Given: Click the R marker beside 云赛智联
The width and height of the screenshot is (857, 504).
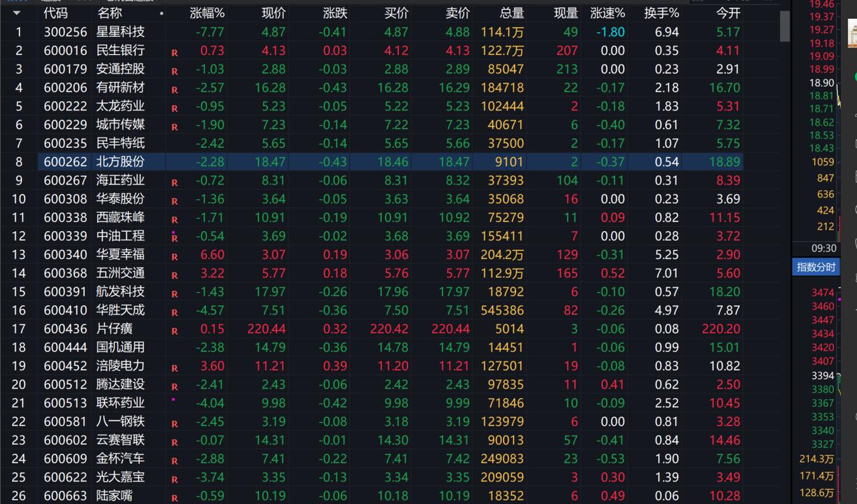Looking at the screenshot, I should tap(175, 442).
